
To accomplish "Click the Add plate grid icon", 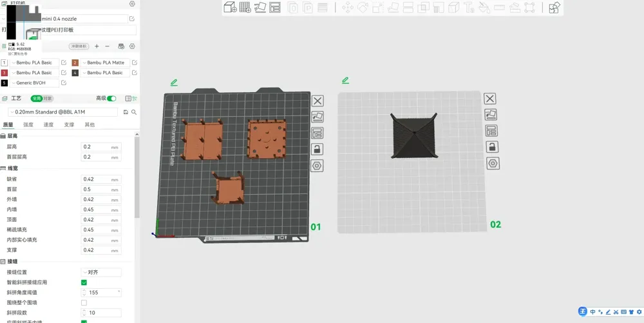I will (x=245, y=7).
